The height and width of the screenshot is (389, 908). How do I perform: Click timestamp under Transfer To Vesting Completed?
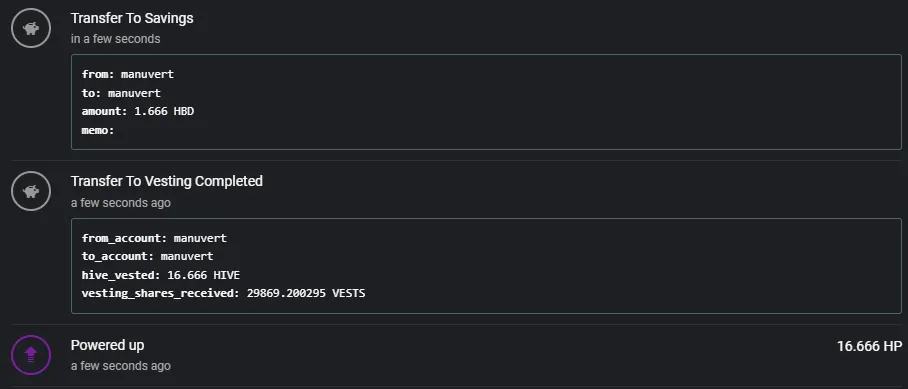pos(120,203)
